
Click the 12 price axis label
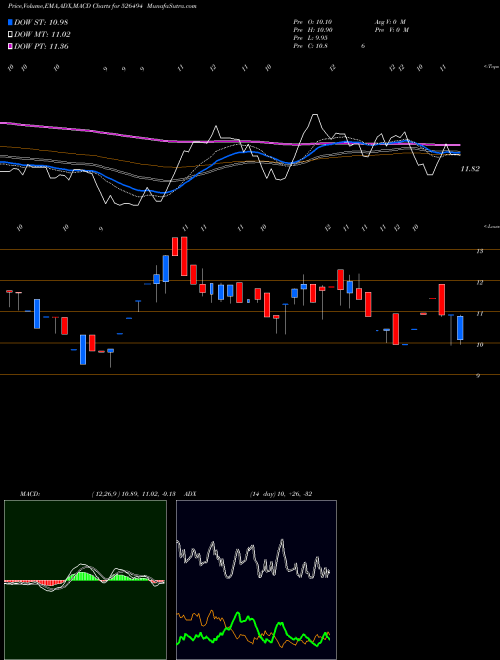click(x=479, y=282)
